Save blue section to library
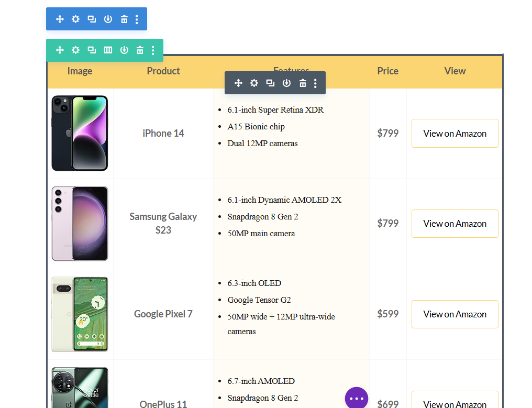The image size is (532, 408). click(108, 19)
